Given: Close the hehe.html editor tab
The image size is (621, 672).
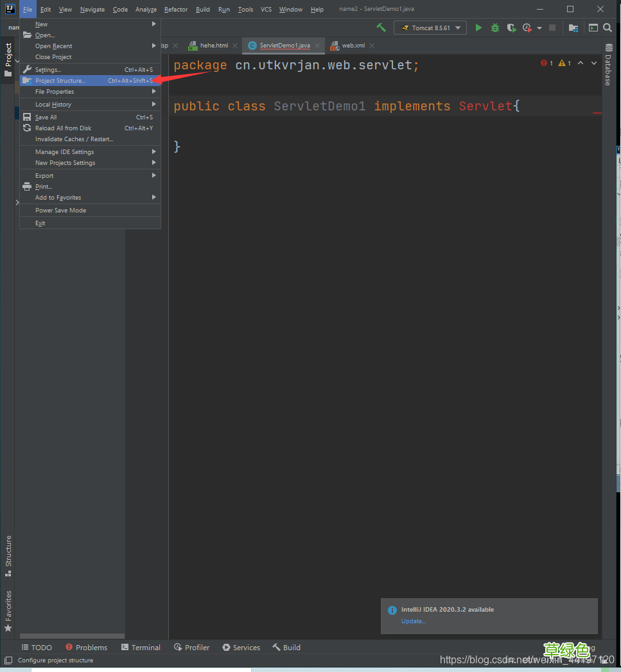Looking at the screenshot, I should pos(235,46).
